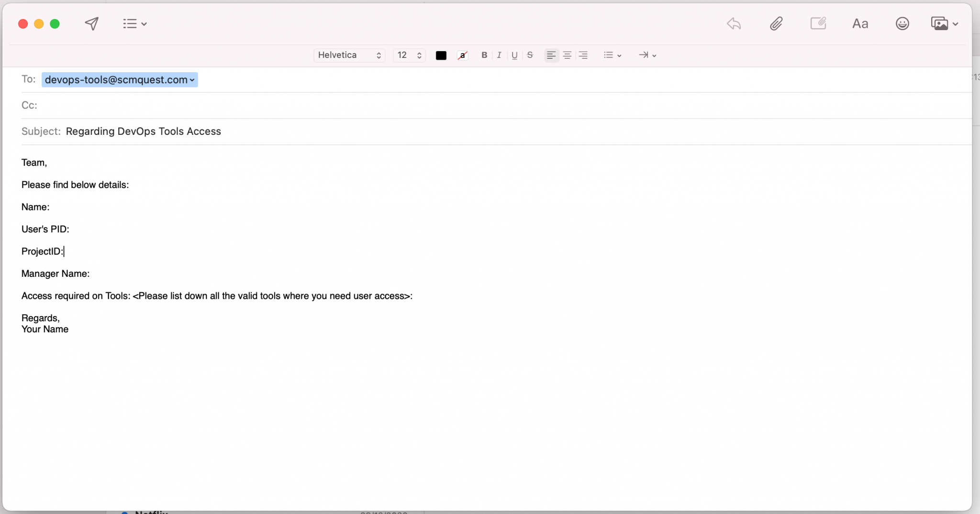The width and height of the screenshot is (980, 514).
Task: Click the font size 12 stepper
Action: [409, 55]
